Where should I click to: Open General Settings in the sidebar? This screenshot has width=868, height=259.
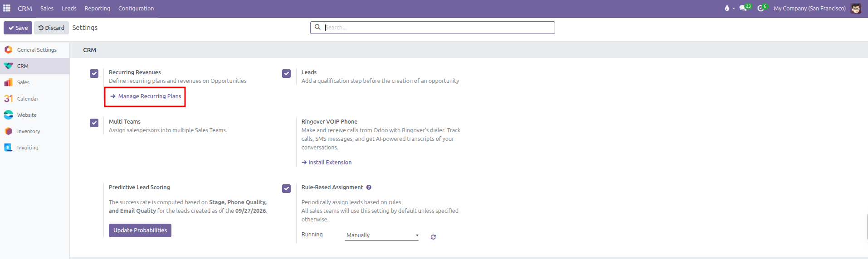pyautogui.click(x=34, y=50)
